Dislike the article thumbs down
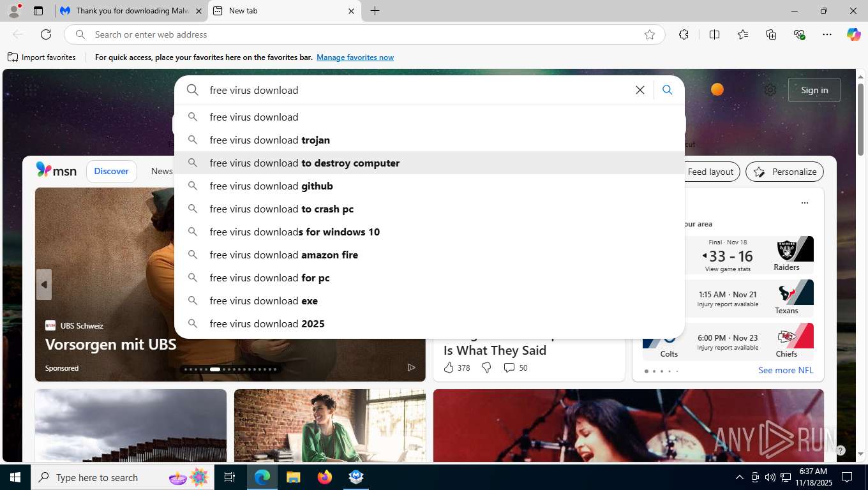This screenshot has width=868, height=490. [x=486, y=367]
